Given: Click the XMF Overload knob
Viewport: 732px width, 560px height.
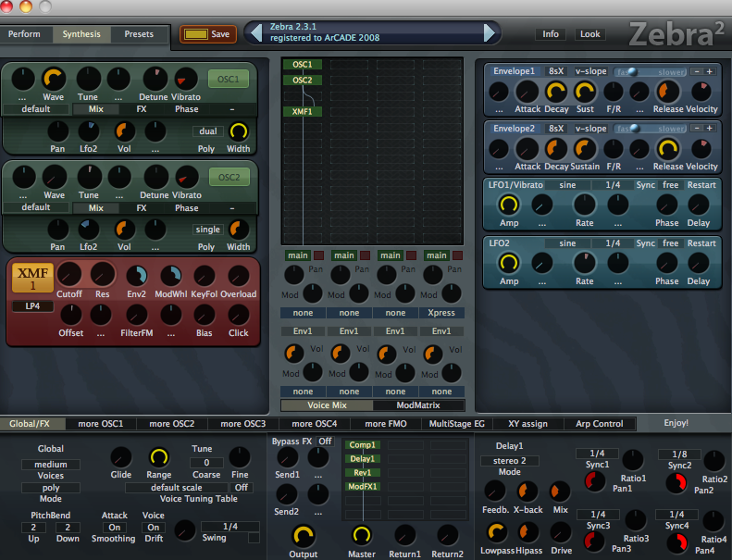Looking at the screenshot, I should (x=239, y=276).
